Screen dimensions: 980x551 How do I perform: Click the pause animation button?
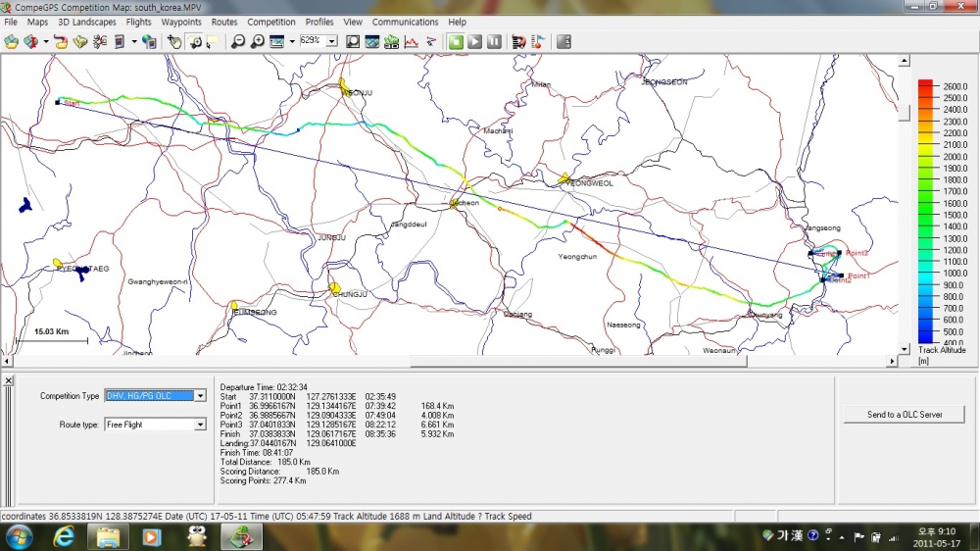494,42
